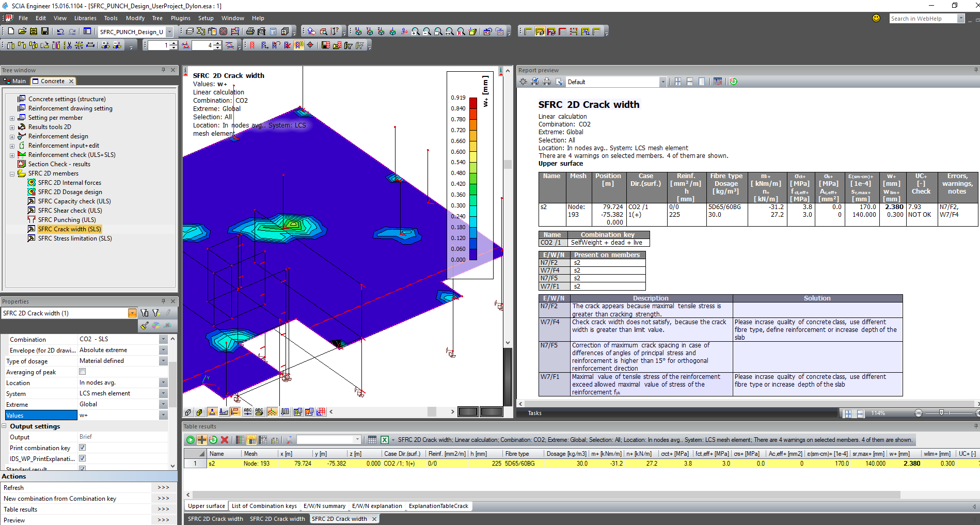The width and height of the screenshot is (980, 525).
Task: Toggle the IDS_WP_PrintExplanati... checkbox
Action: click(83, 458)
